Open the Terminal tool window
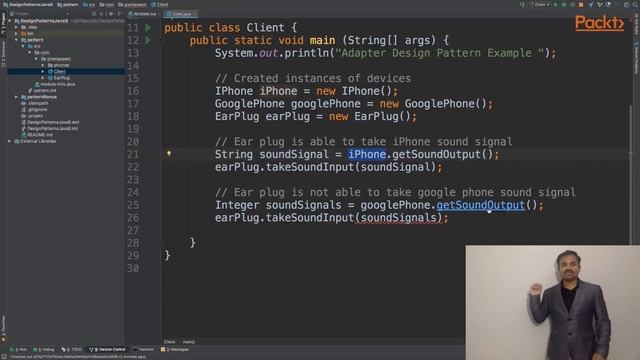 point(143,349)
